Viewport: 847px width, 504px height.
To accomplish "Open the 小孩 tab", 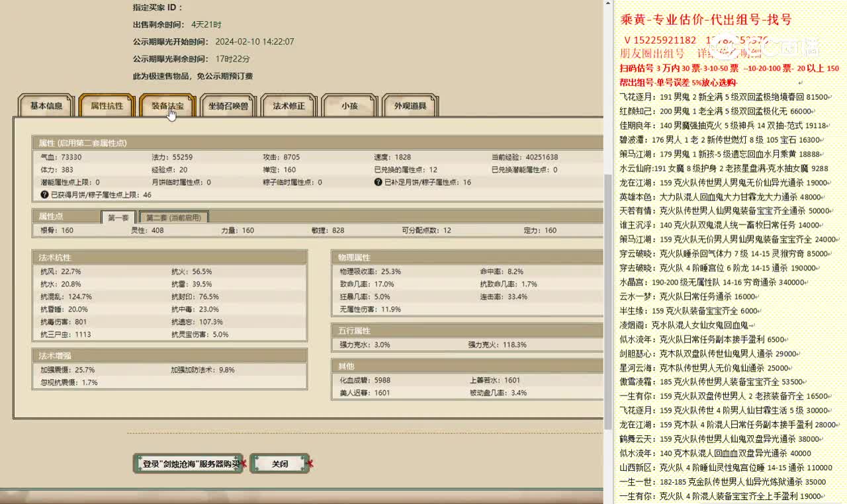I will click(x=349, y=106).
